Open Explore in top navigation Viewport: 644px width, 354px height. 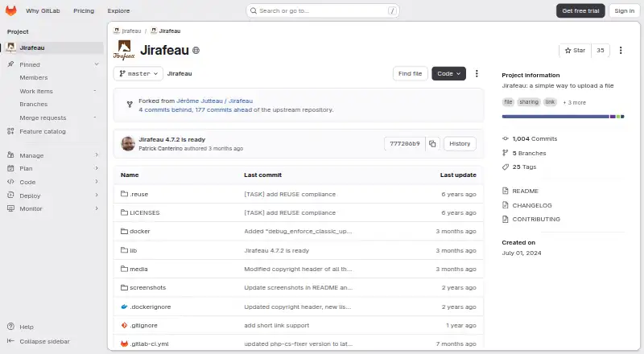coord(118,10)
